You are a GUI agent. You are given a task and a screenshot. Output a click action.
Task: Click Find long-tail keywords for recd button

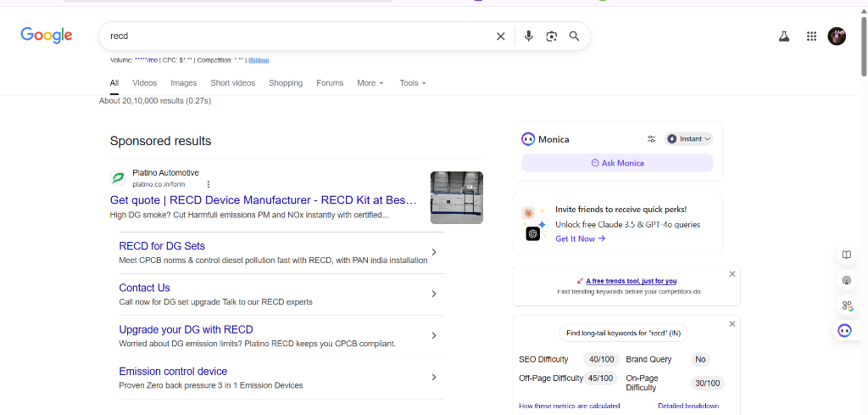point(623,333)
